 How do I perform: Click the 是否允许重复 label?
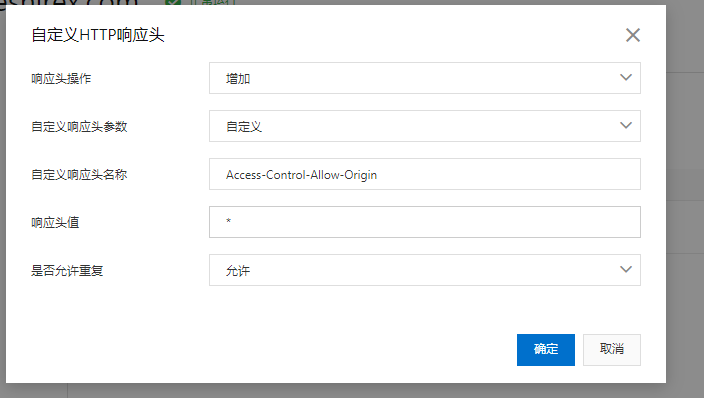coord(67,270)
